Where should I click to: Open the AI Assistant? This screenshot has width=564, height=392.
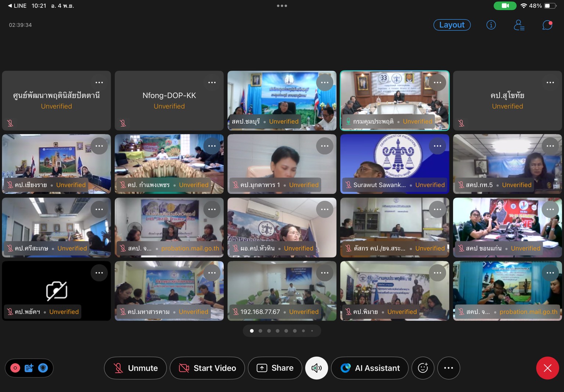(x=370, y=368)
